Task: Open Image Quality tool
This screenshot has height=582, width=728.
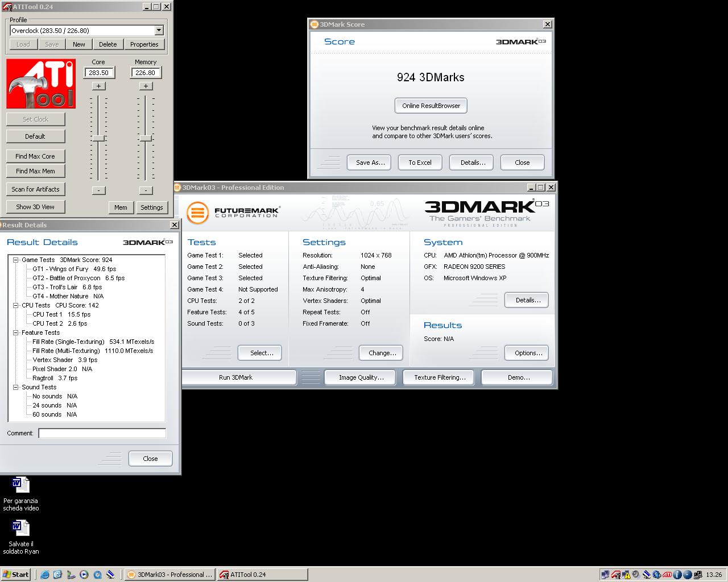Action: click(361, 377)
